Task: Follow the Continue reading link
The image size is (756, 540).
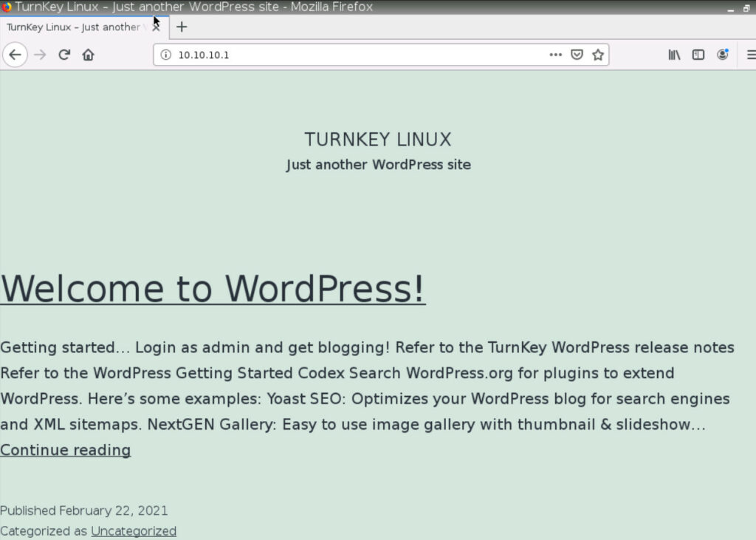Action: click(x=65, y=451)
